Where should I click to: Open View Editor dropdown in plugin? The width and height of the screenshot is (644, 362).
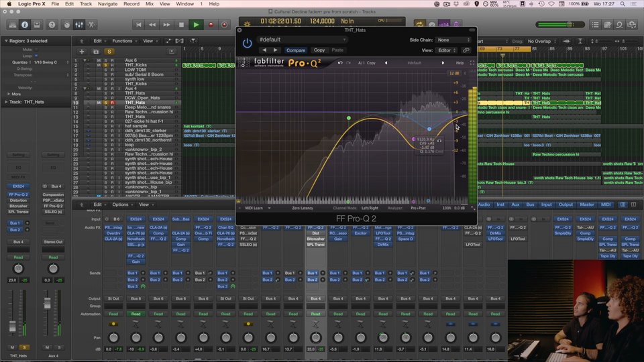click(x=447, y=50)
